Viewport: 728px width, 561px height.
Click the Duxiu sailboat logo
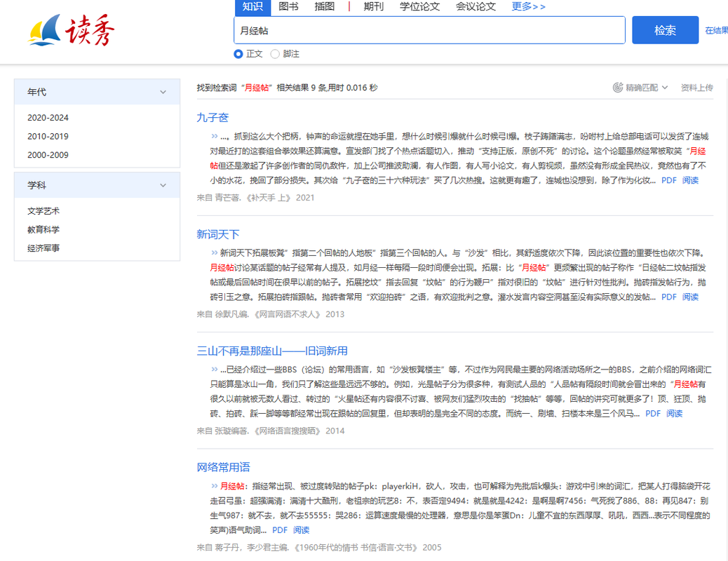[71, 30]
